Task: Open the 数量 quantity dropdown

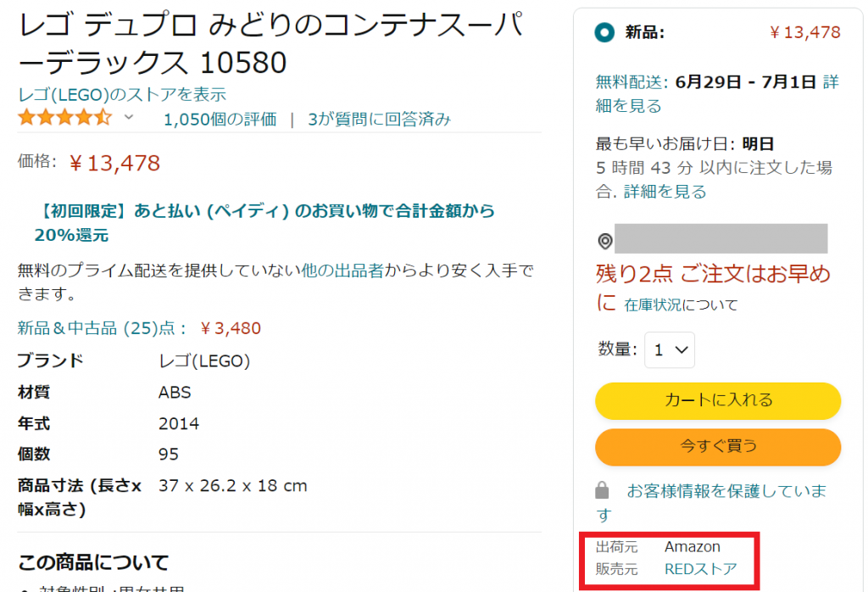Action: coord(670,350)
